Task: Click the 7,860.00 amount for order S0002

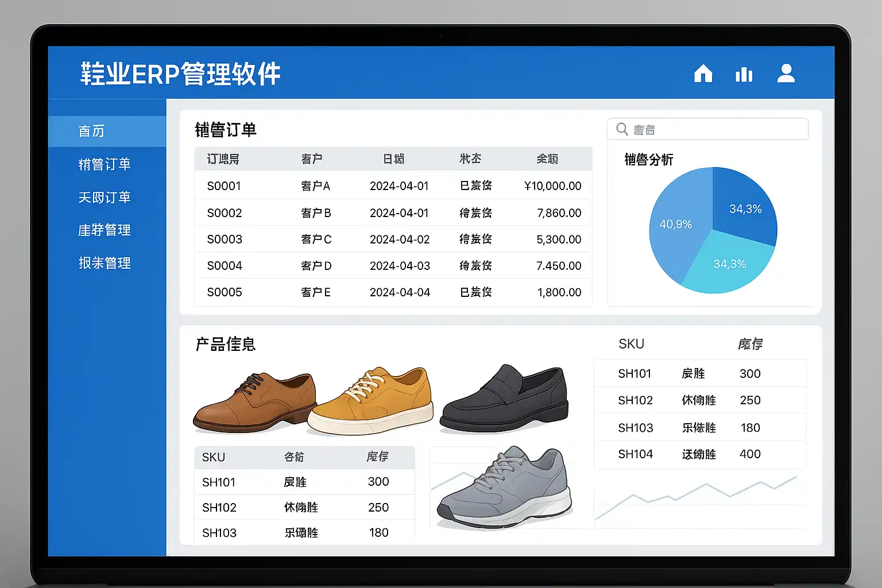Action: (x=559, y=213)
